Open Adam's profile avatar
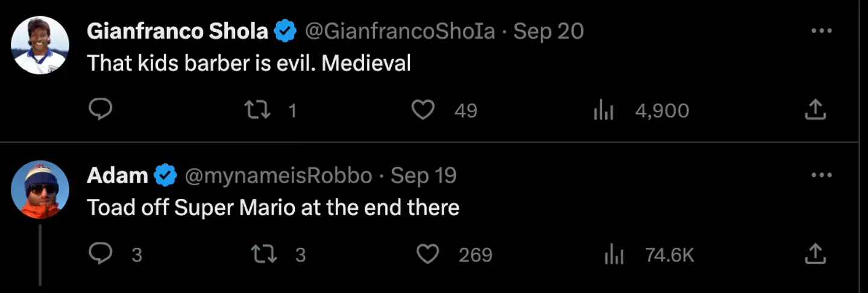This screenshot has height=293, width=868. point(40,189)
